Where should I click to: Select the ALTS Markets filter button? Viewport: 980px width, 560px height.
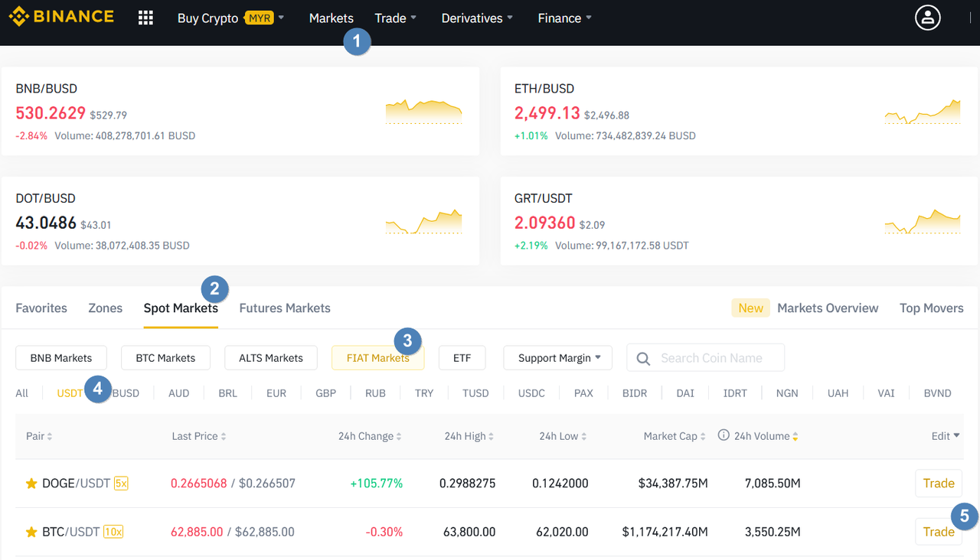coord(271,357)
